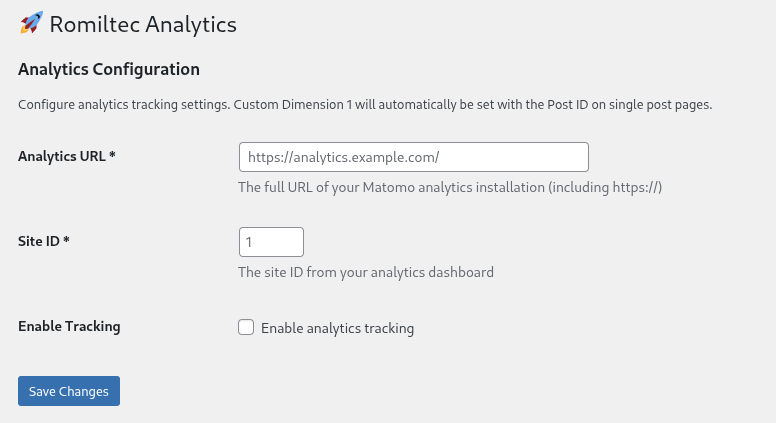Click the 'Configure analytics tracking settings' description
This screenshot has width=776, height=423.
365,105
